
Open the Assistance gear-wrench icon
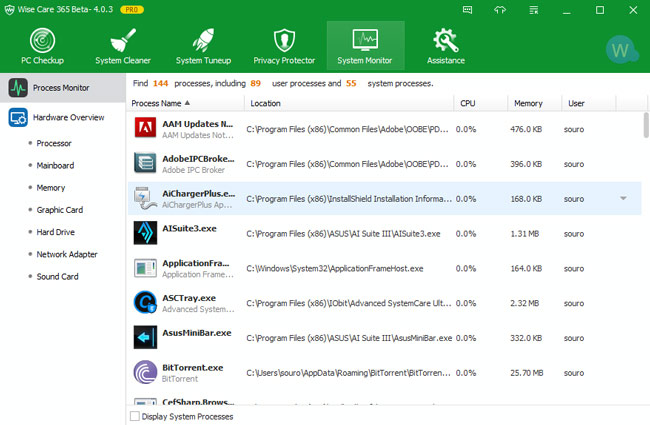point(446,40)
